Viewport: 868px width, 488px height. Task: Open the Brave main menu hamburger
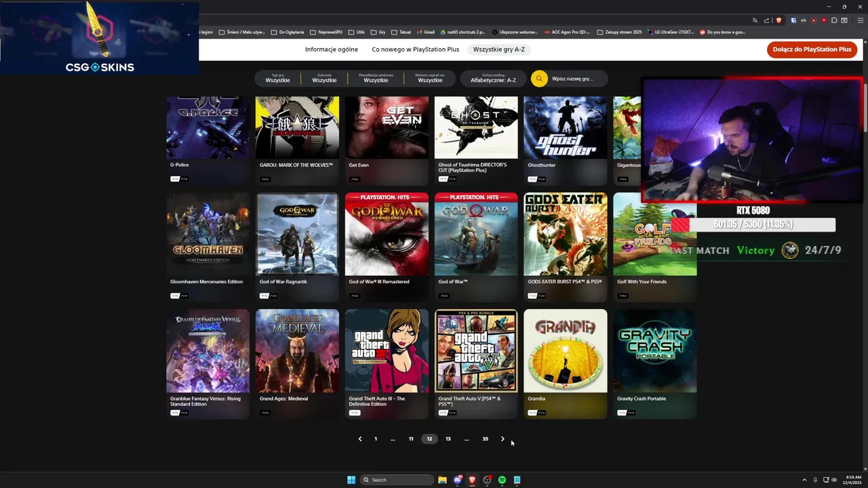pos(861,20)
